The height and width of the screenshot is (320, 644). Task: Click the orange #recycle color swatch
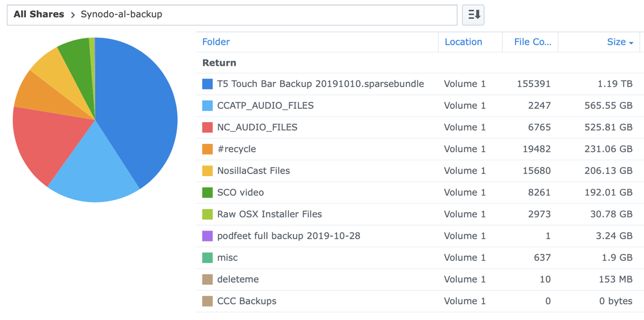(207, 149)
